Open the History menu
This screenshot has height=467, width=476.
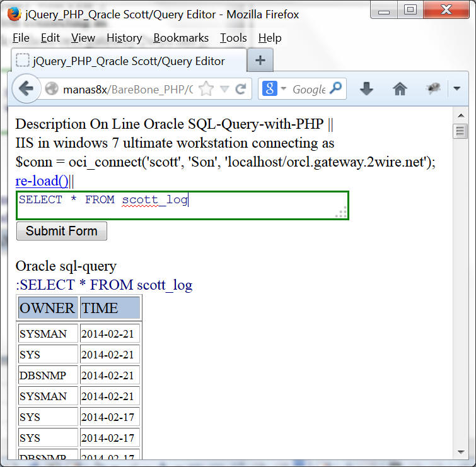click(124, 38)
